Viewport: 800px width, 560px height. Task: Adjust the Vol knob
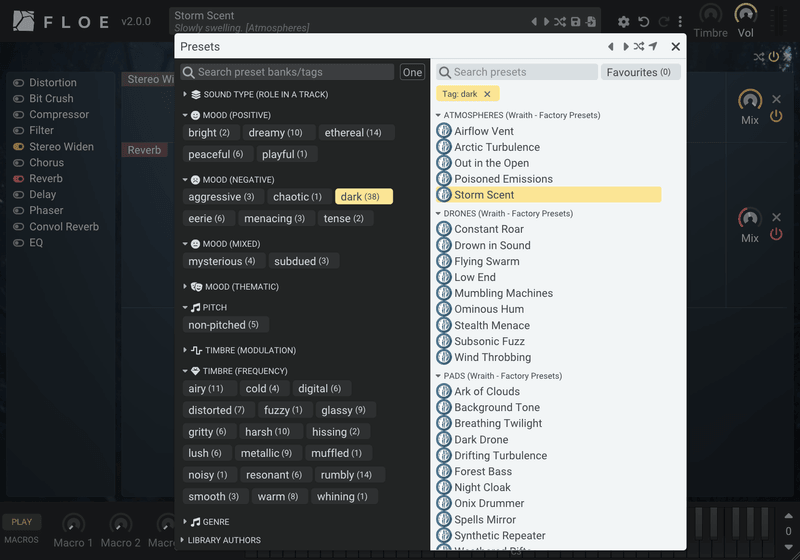click(x=745, y=14)
